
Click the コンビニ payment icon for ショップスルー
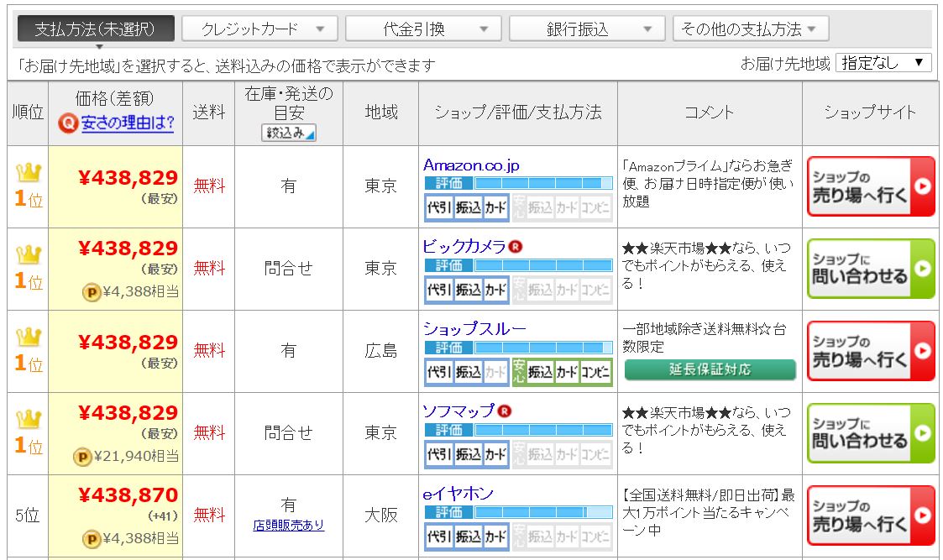[595, 372]
